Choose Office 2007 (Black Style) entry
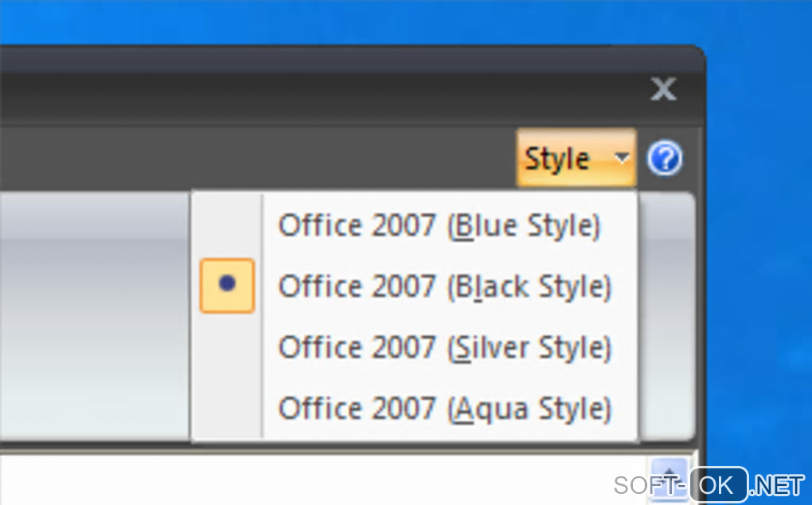Image resolution: width=812 pixels, height=505 pixels. pyautogui.click(x=444, y=286)
